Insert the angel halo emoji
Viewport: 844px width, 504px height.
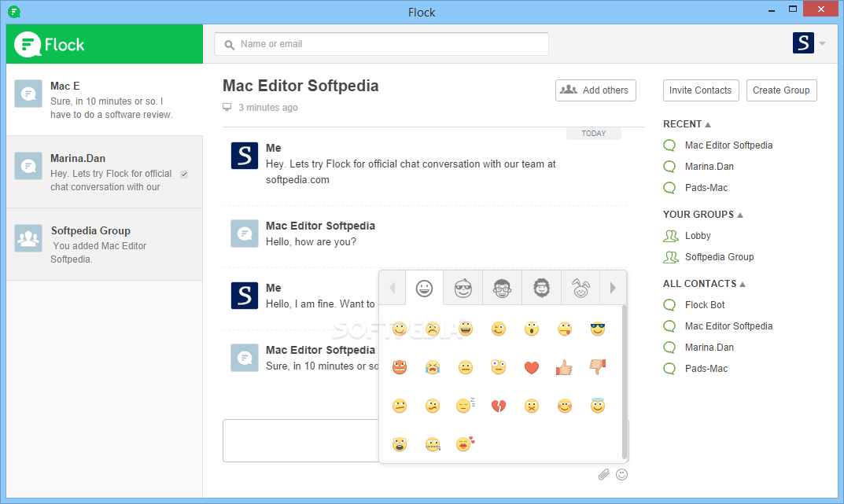click(598, 405)
